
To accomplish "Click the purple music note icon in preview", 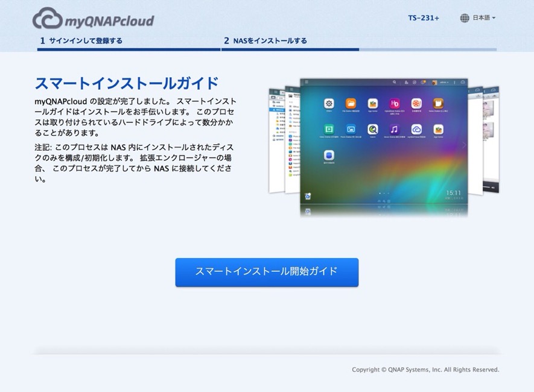I will pyautogui.click(x=395, y=129).
